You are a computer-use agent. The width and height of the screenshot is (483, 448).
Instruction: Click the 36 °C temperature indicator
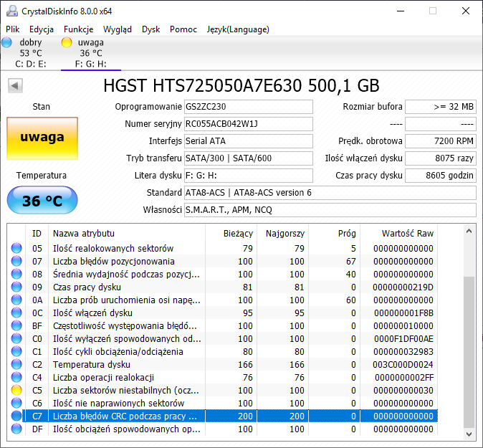coord(42,200)
